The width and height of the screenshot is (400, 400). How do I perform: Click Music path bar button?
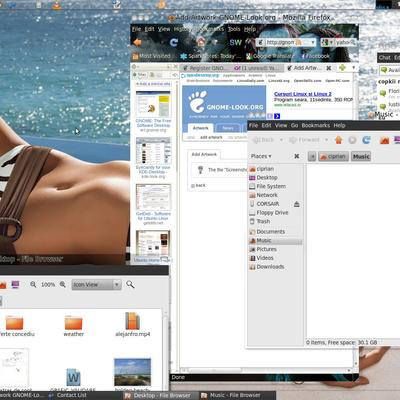click(361, 156)
